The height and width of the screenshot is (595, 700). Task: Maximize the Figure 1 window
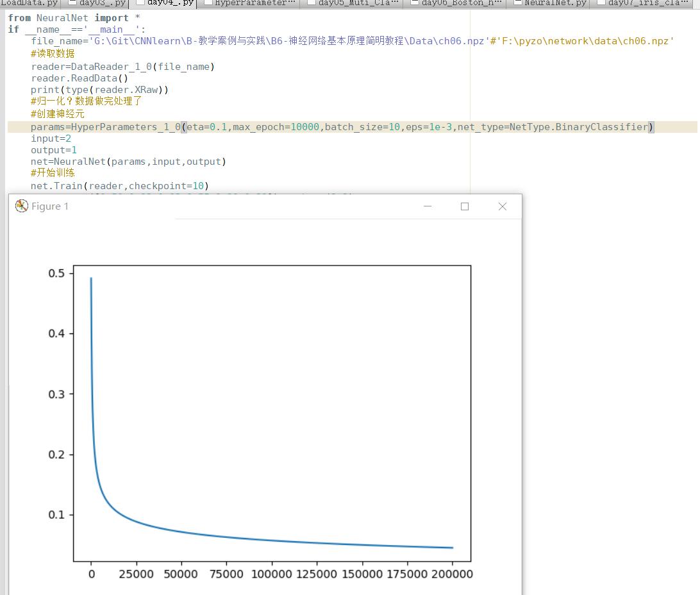point(465,206)
